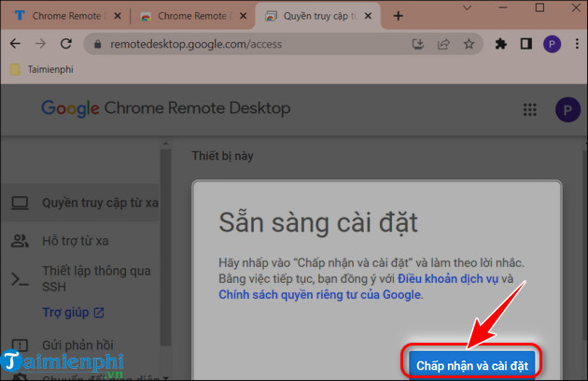Open the Google apps grid icon
Viewport: 588px width, 381px height.
[530, 109]
